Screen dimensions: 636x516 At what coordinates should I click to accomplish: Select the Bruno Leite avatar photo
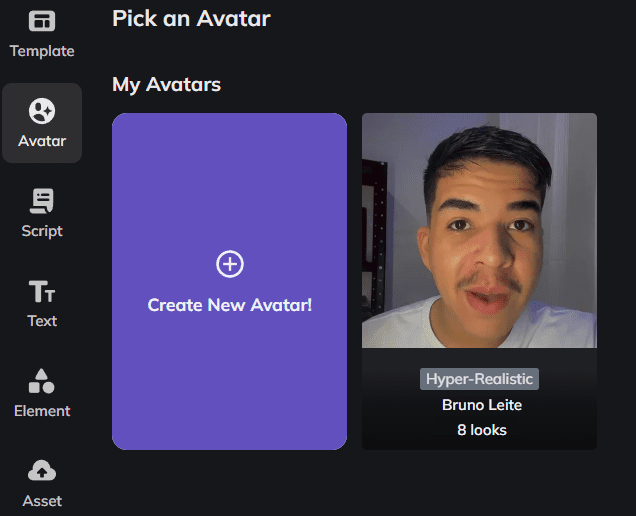479,230
